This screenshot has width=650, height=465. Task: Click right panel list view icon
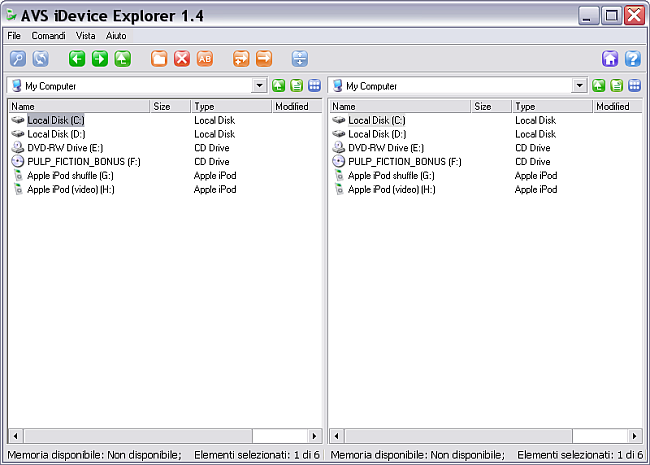click(x=616, y=86)
